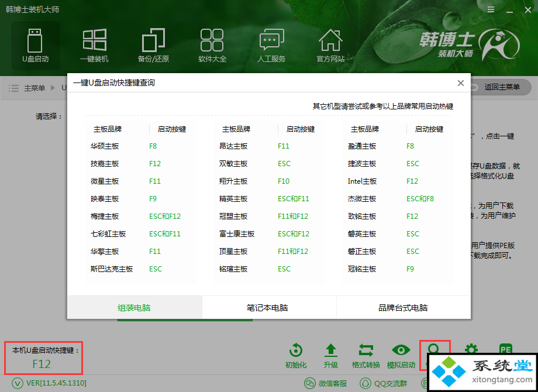Open the QQ交流群 group link
538x392 pixels.
[384, 383]
